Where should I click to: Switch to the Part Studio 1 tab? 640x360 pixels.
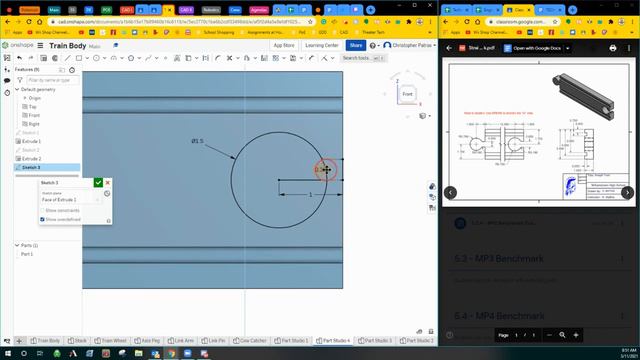click(x=291, y=340)
